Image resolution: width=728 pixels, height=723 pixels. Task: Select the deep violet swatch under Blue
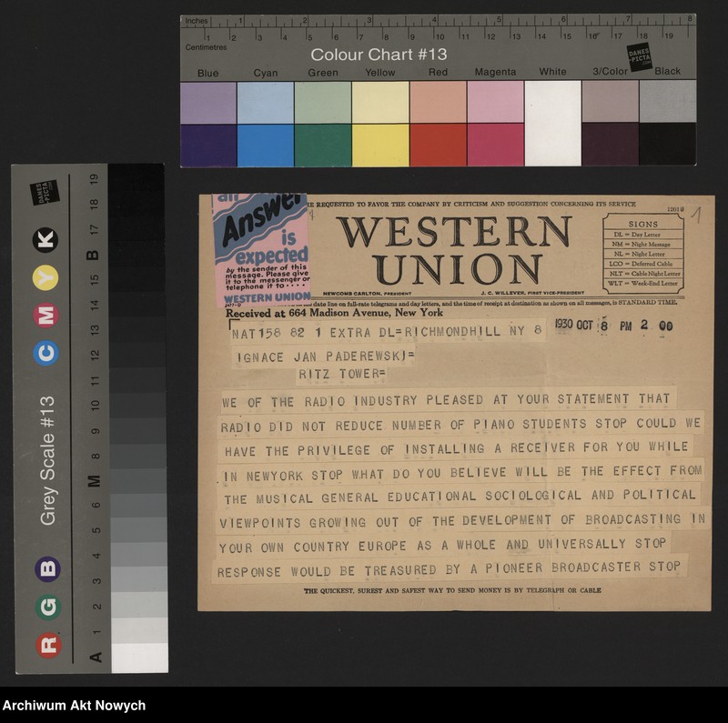[208, 146]
